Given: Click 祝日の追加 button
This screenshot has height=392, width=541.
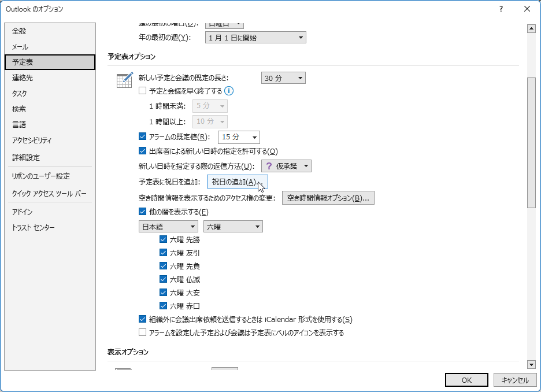Looking at the screenshot, I should (238, 182).
